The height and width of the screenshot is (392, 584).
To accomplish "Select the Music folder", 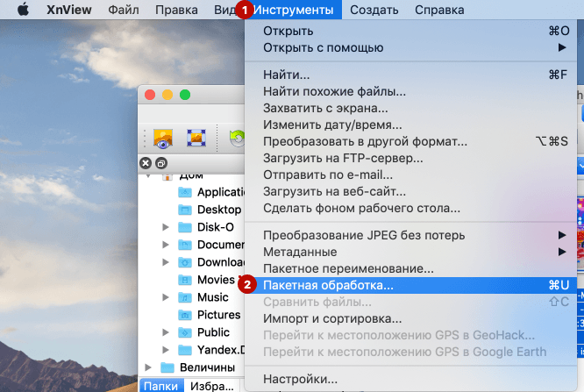I will coord(213,297).
